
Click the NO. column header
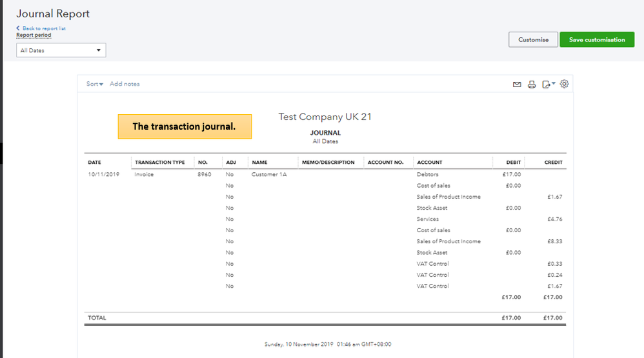203,162
